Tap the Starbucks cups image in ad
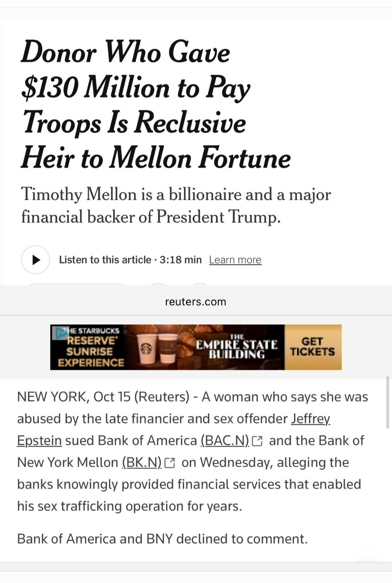 [157, 348]
